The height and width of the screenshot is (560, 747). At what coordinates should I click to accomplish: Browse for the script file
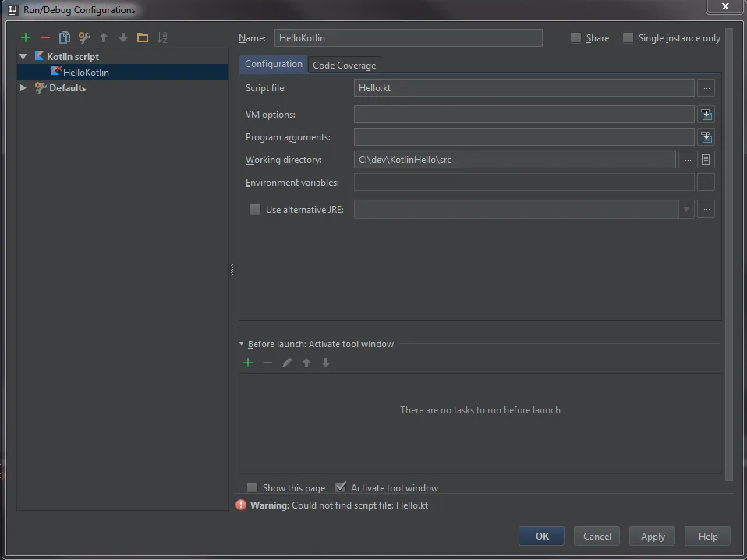(706, 88)
